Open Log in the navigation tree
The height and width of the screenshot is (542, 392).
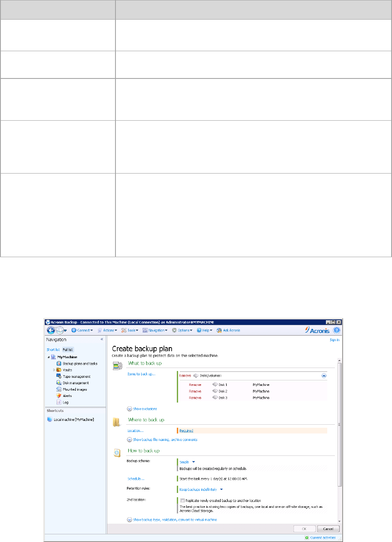(66, 402)
